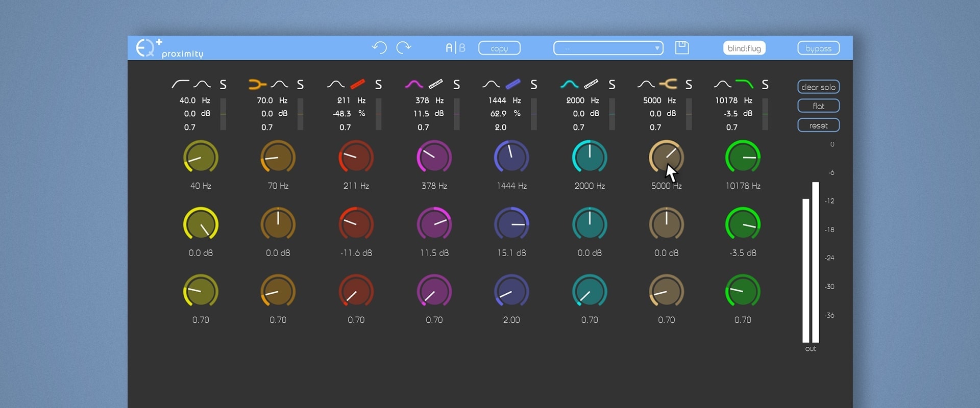The height and width of the screenshot is (408, 980).
Task: Click the -3.5 dB gain knob
Action: click(x=743, y=224)
